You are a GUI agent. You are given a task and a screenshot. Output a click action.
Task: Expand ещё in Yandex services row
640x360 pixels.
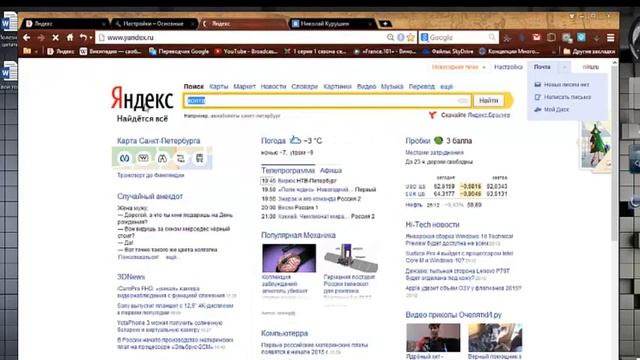pyautogui.click(x=447, y=87)
